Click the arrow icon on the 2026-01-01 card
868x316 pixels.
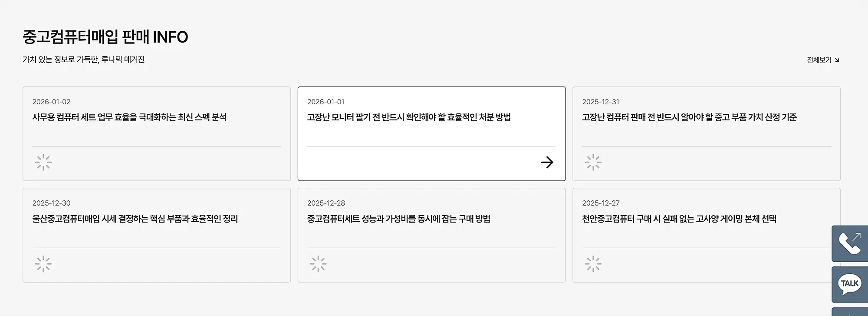click(547, 163)
